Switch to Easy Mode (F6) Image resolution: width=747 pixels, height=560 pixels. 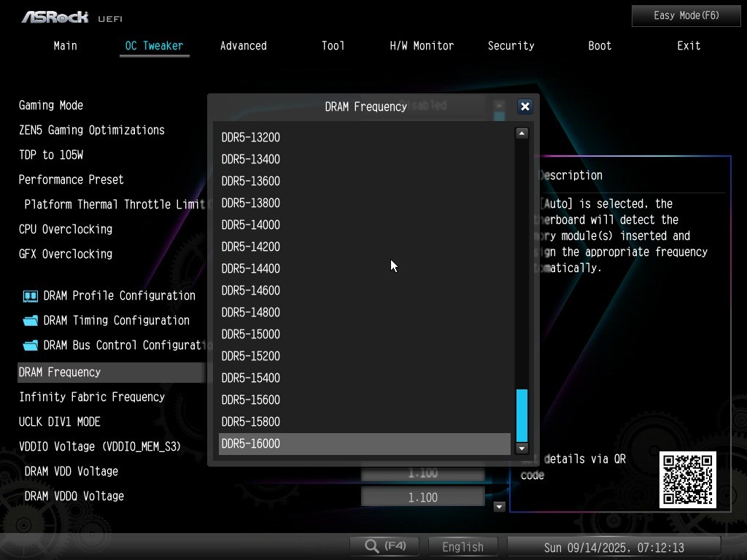click(686, 15)
